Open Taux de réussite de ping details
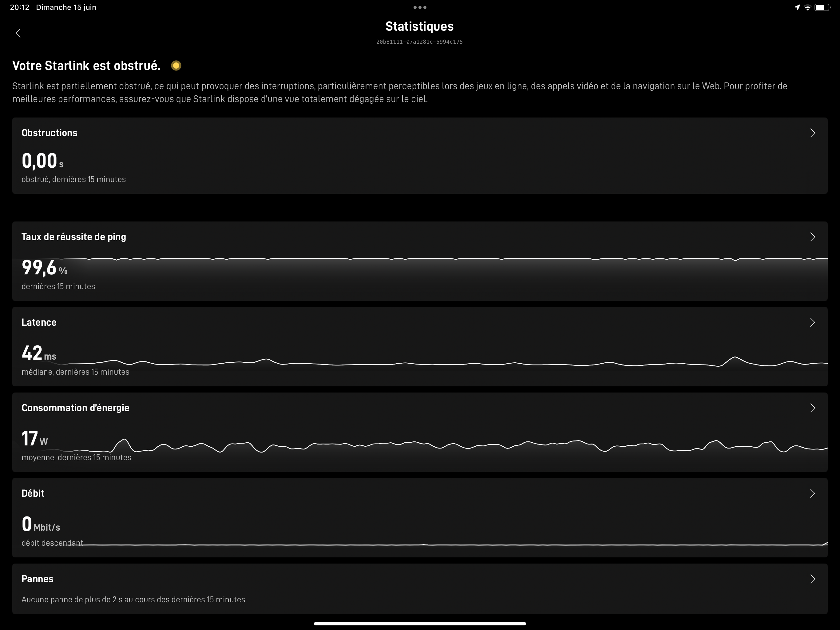Viewport: 840px width, 630px height. click(x=74, y=237)
